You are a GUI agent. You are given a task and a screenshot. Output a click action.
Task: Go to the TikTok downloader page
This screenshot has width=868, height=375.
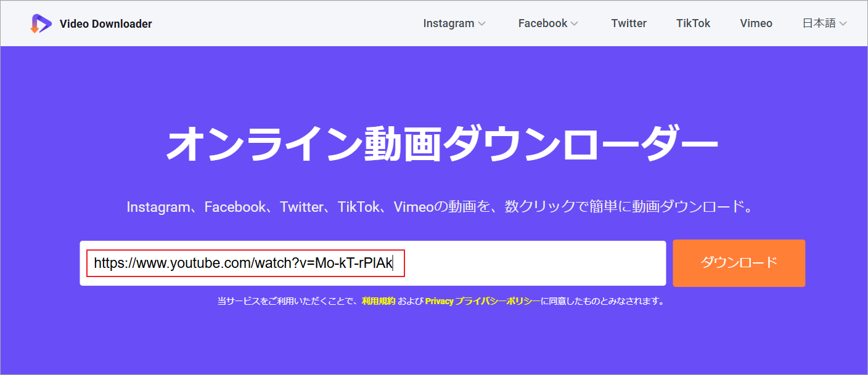click(693, 23)
